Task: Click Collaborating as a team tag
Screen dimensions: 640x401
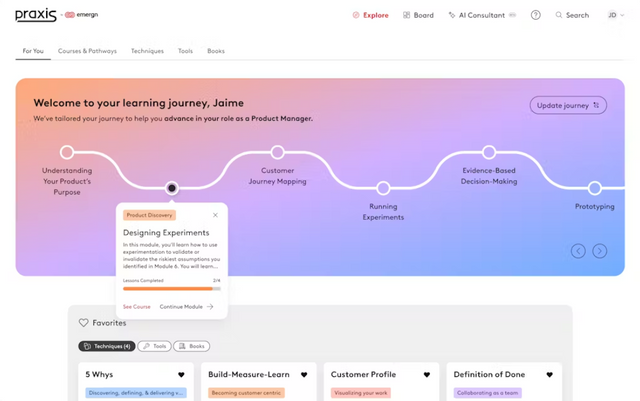Action: (x=488, y=393)
